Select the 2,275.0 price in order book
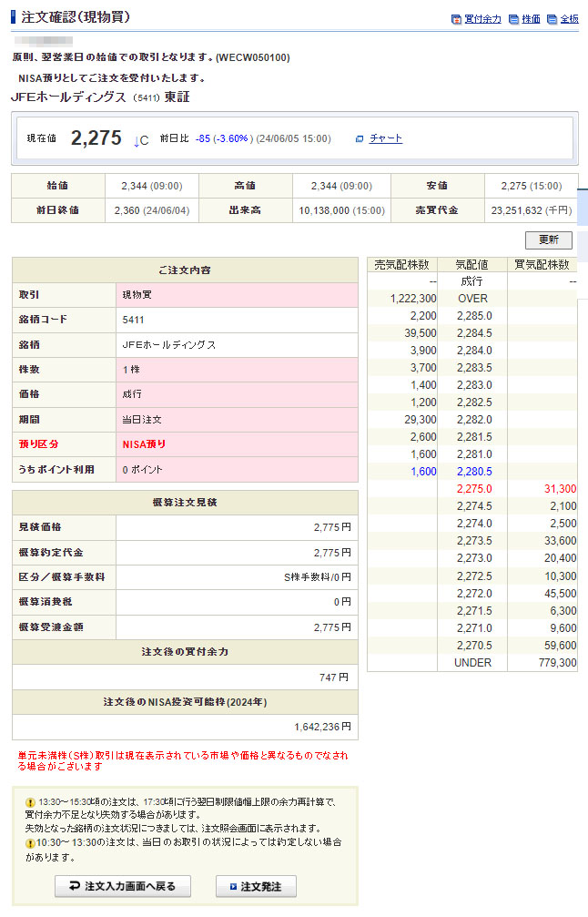 (473, 489)
